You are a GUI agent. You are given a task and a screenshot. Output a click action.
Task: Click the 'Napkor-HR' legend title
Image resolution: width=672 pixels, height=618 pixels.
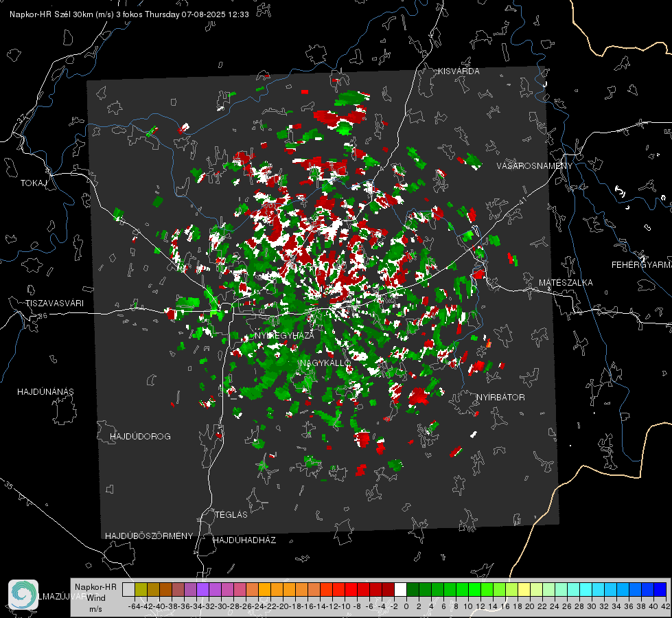pyautogui.click(x=95, y=587)
